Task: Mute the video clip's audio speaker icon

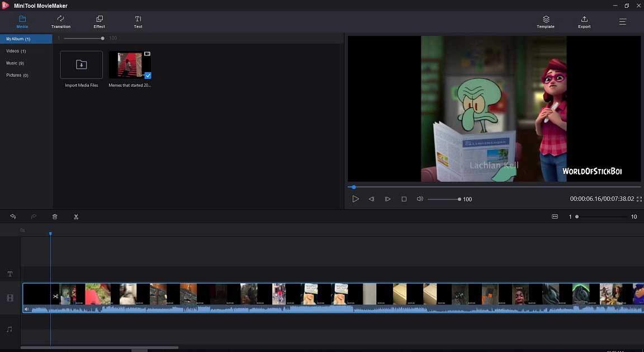Action: pos(27,308)
